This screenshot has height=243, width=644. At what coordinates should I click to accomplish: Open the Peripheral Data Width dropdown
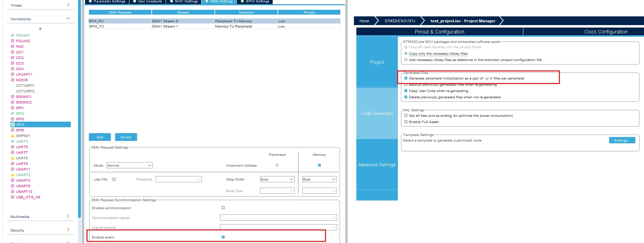click(x=277, y=179)
